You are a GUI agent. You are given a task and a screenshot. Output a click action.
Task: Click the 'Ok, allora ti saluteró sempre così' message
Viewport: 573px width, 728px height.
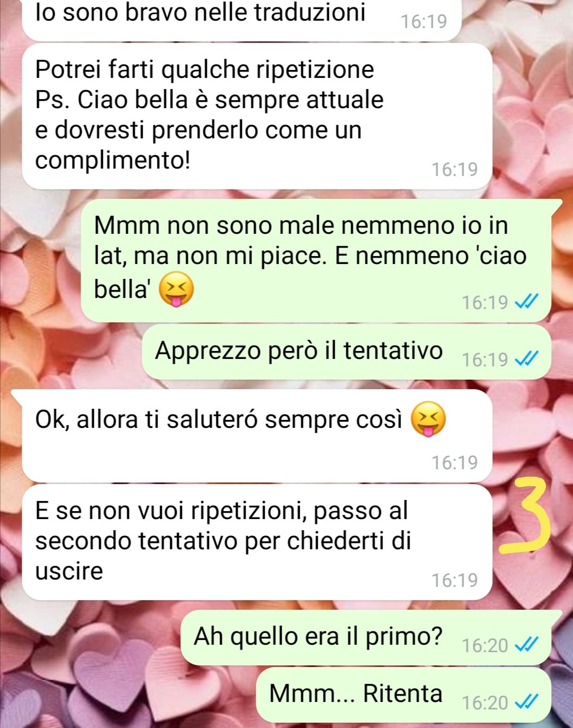click(257, 436)
